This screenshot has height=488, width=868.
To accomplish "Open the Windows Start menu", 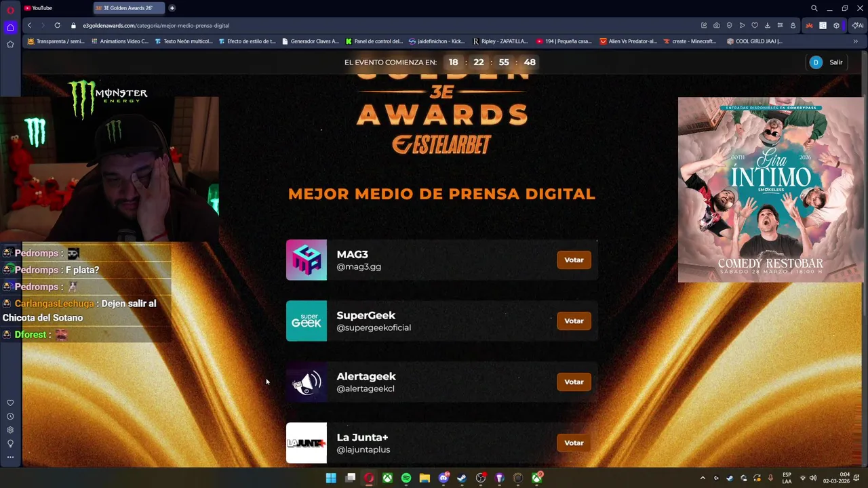I will (331, 478).
